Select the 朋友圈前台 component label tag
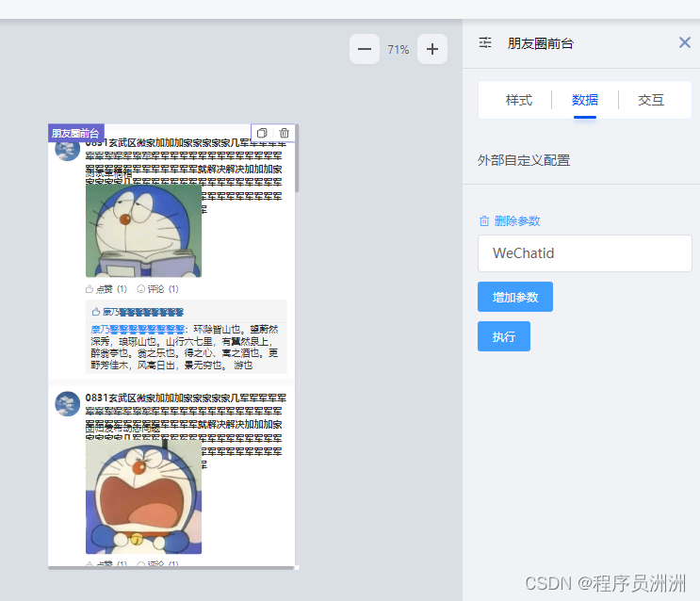 coord(76,133)
